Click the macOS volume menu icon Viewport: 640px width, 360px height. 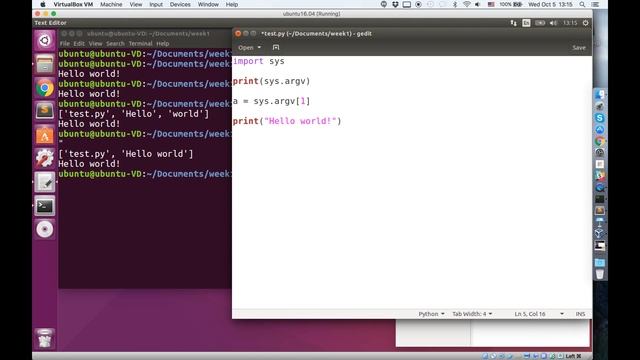[478, 4]
